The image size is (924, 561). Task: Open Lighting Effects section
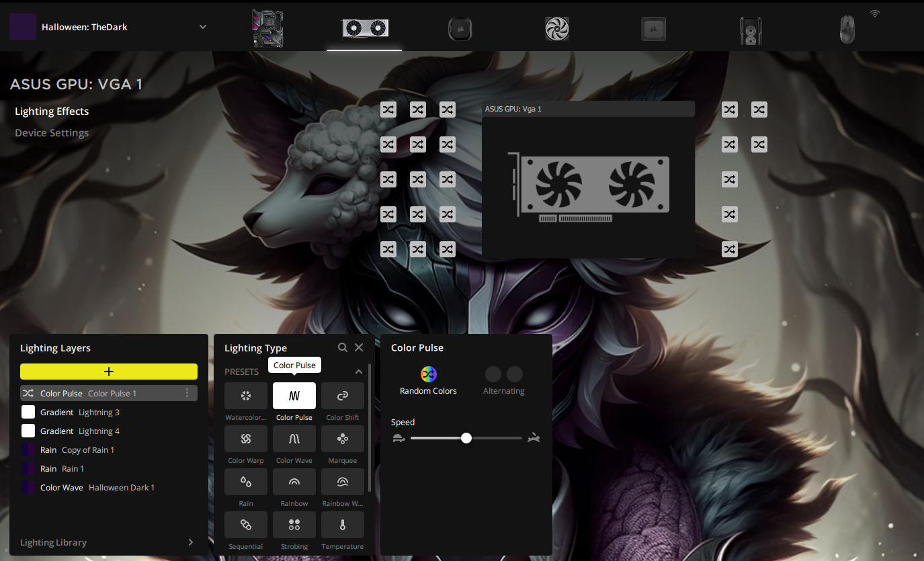click(52, 112)
